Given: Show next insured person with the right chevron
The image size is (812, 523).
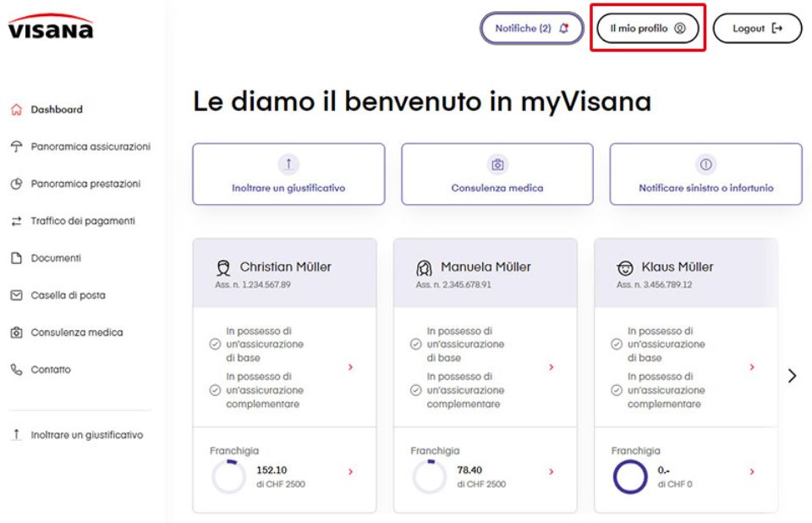Looking at the screenshot, I should coord(792,376).
